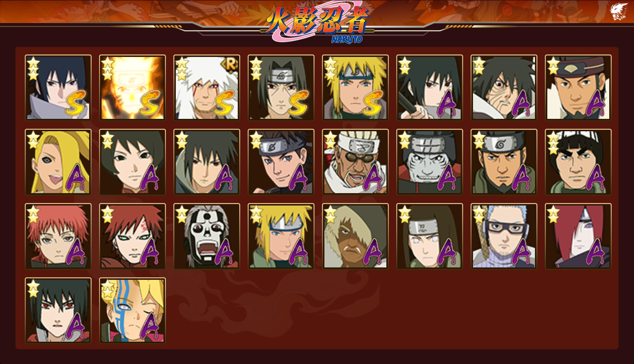Viewport: 634px width, 364px height.
Task: Select the glowing flame-cloaked S-rank character card
Action: pos(132,88)
